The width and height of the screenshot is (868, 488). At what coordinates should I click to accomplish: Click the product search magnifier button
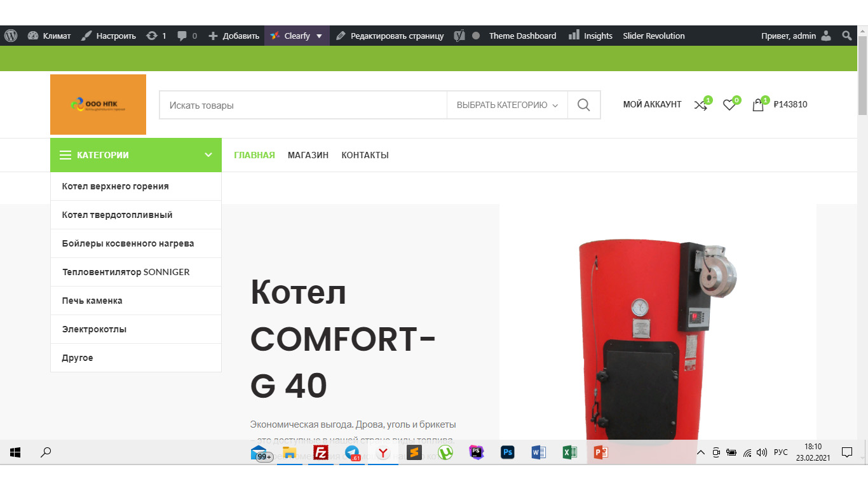click(584, 105)
